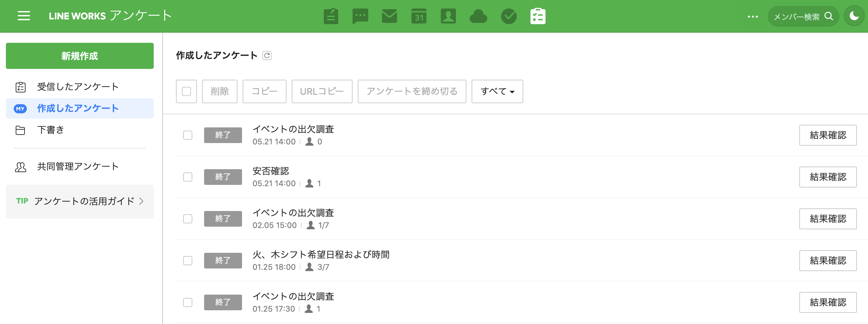The width and height of the screenshot is (868, 324).
Task: Open the すべて filter dropdown
Action: (x=497, y=91)
